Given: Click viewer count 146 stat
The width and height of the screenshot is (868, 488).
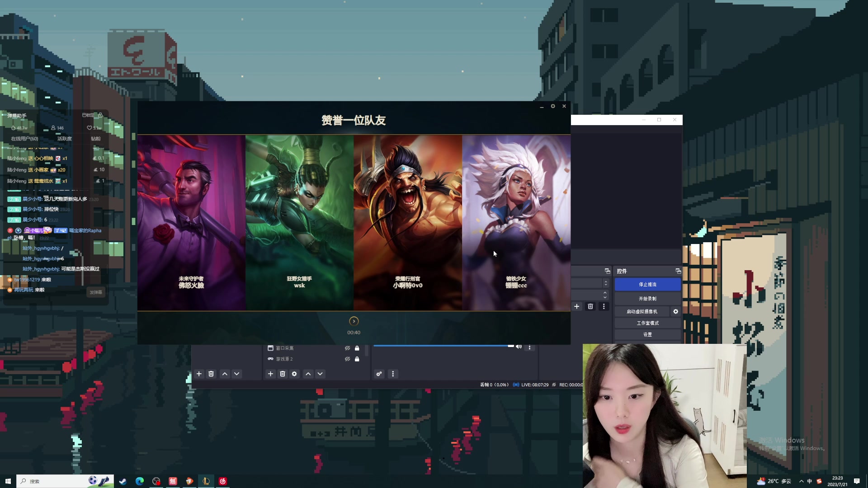Looking at the screenshot, I should [x=57, y=128].
